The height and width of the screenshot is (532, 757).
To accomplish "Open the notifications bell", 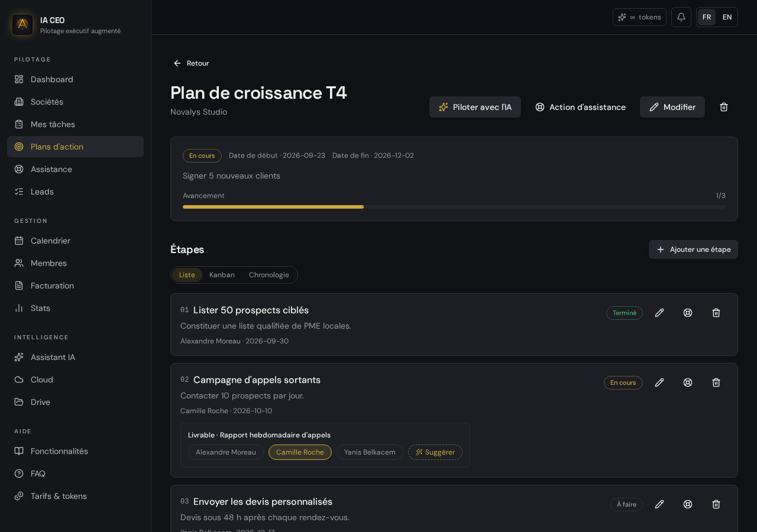I will click(x=681, y=17).
